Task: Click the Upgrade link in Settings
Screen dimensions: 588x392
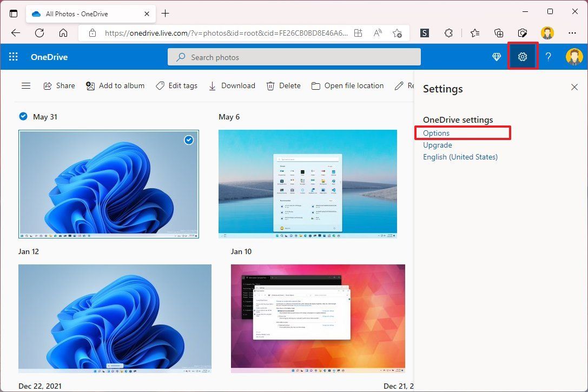Action: point(438,145)
